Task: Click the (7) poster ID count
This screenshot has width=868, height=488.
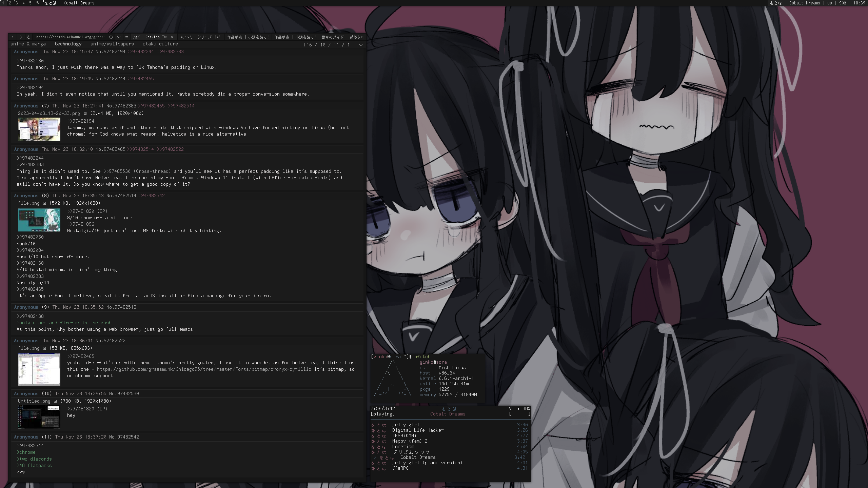Action: coord(45,106)
